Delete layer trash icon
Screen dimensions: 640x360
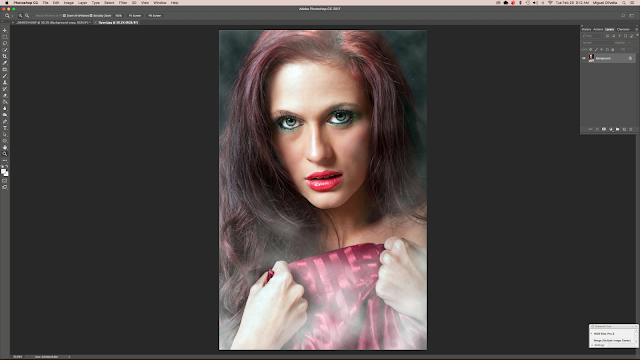coord(631,129)
